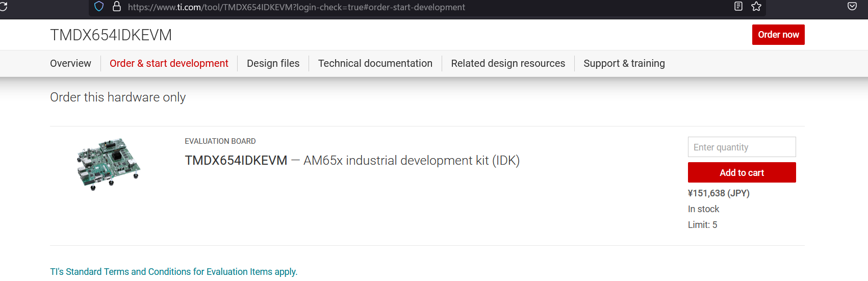
Task: Open Support & training tab
Action: click(624, 63)
